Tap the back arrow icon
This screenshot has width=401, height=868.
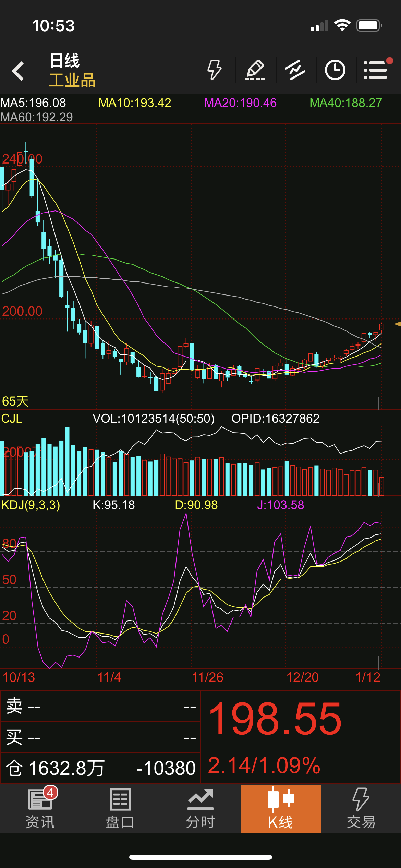[18, 71]
